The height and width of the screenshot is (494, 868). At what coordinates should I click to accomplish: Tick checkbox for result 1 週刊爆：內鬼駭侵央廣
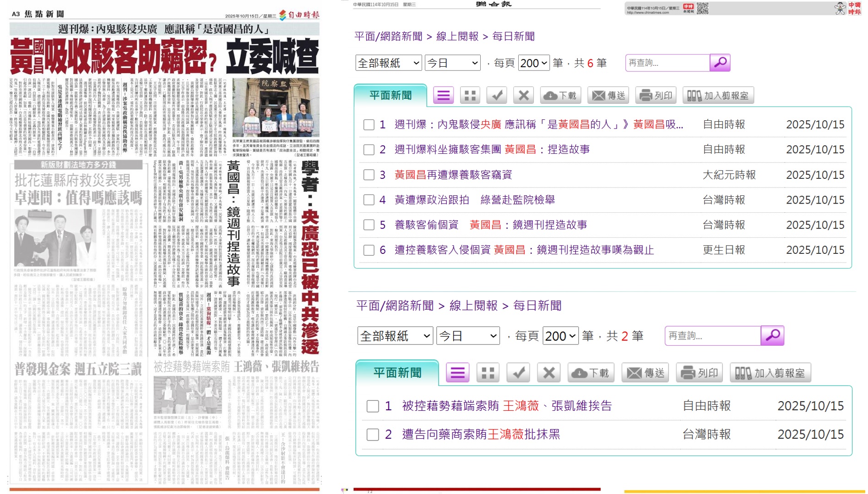pyautogui.click(x=369, y=125)
